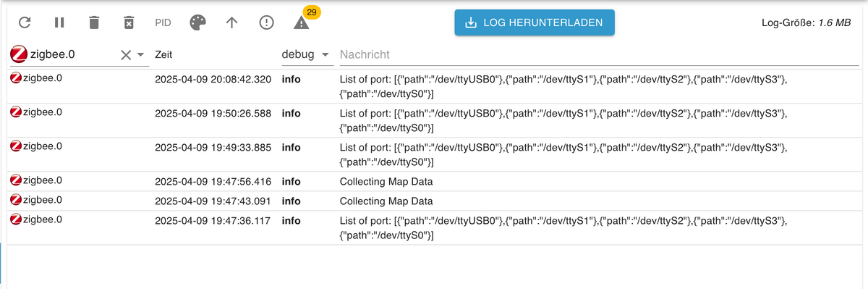Download log via LOG HERUNTERLADEN button
Image resolution: width=868 pixels, height=289 pixels.
(535, 22)
